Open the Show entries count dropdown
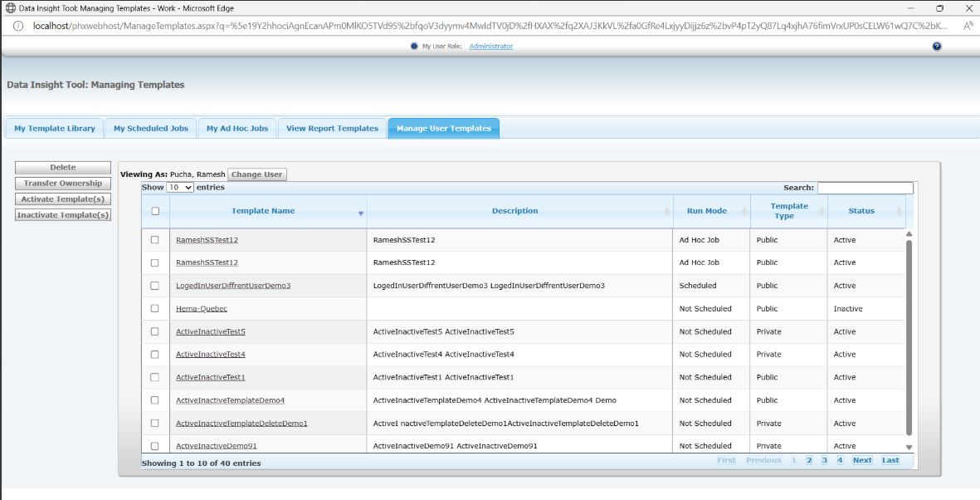This screenshot has height=500, width=980. [x=180, y=188]
